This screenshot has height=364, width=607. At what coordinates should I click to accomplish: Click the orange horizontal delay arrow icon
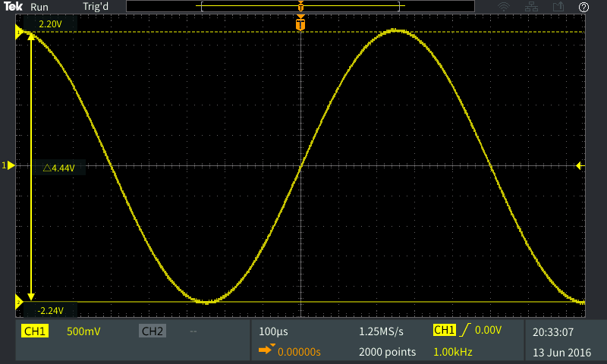tap(266, 350)
